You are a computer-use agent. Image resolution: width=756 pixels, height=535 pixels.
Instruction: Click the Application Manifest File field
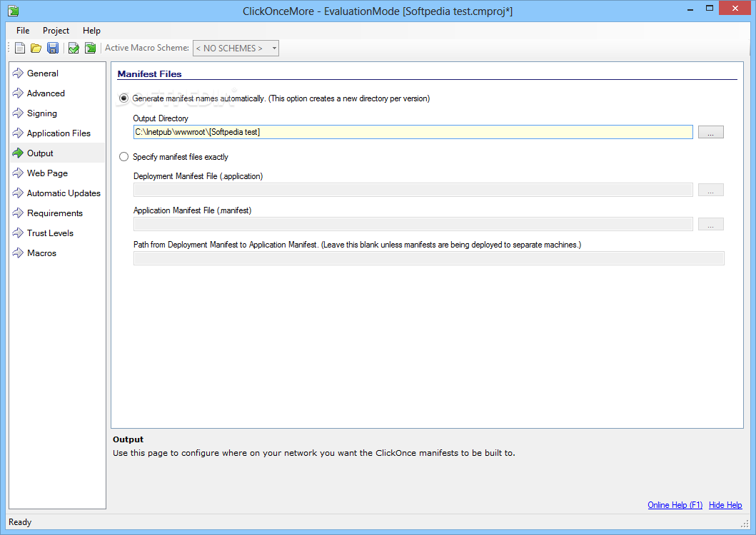pyautogui.click(x=413, y=224)
